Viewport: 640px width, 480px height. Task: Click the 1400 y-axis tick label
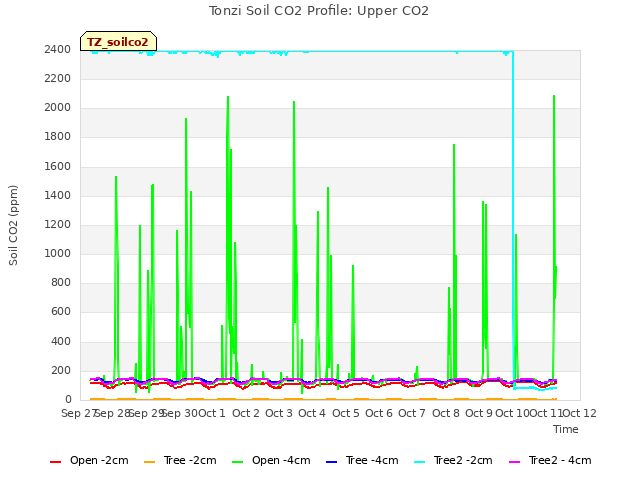[58, 196]
